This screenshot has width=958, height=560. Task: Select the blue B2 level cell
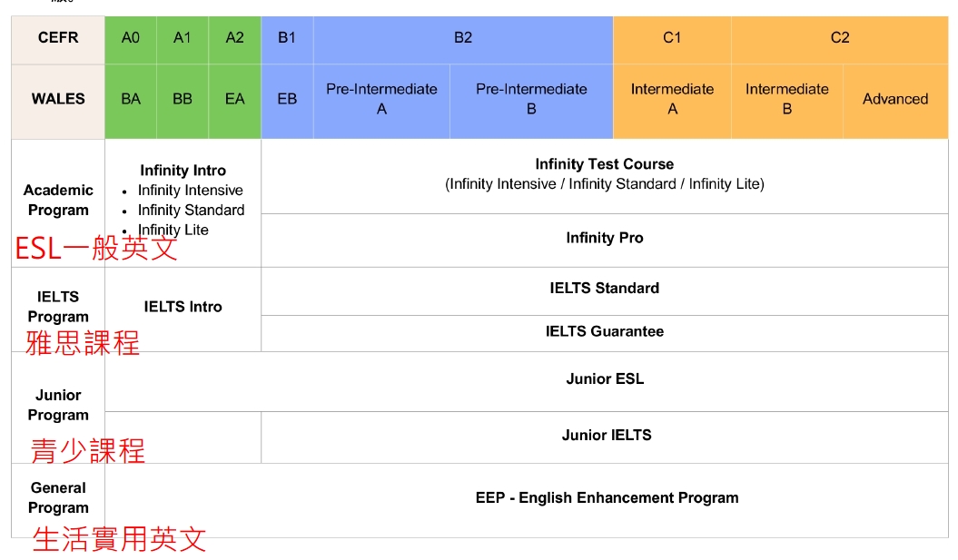tap(463, 38)
